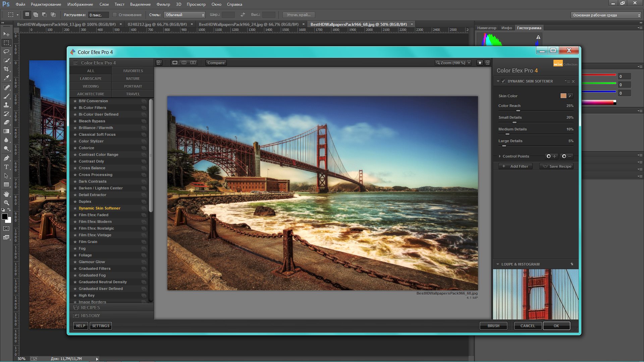
Task: Click the CANCEL button
Action: tap(528, 326)
